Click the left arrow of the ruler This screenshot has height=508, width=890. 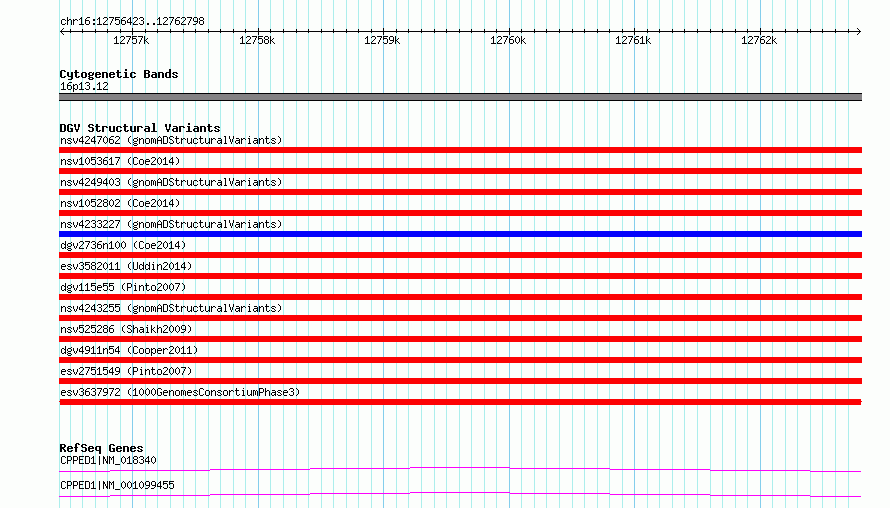(x=62, y=32)
